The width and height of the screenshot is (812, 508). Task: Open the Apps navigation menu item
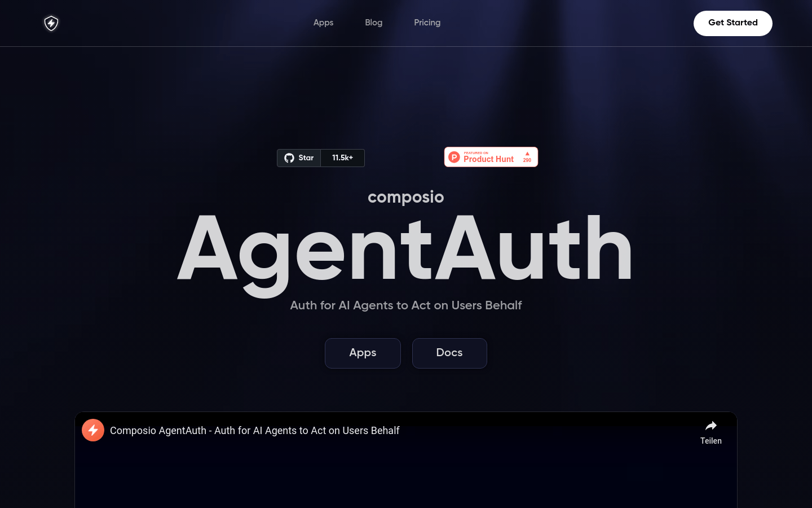(x=323, y=23)
